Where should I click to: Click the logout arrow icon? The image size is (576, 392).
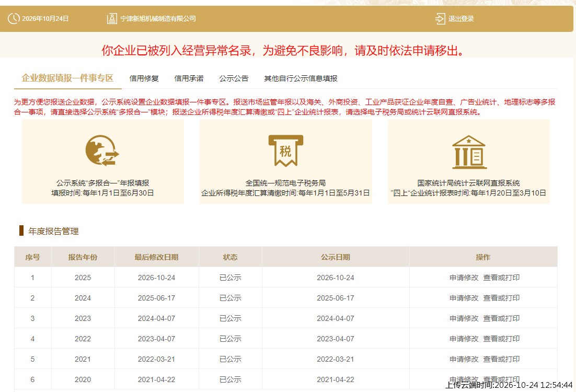coord(440,18)
